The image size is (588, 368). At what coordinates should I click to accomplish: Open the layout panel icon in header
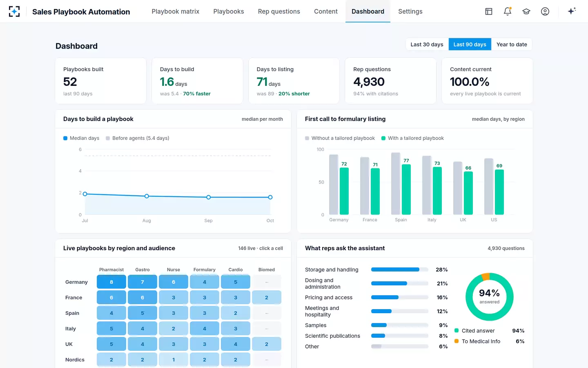click(x=489, y=11)
